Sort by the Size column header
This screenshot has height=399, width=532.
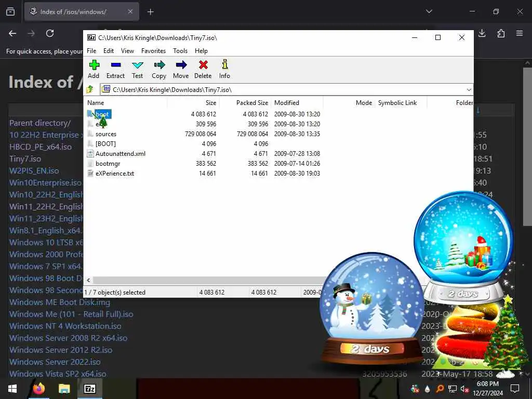click(193, 102)
